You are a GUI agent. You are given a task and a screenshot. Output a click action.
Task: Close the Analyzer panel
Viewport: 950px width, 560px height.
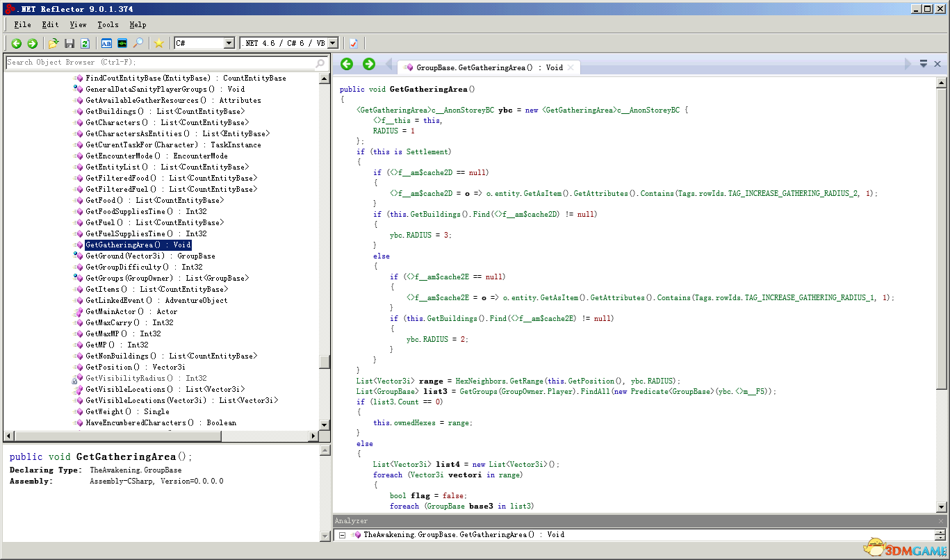click(x=941, y=521)
